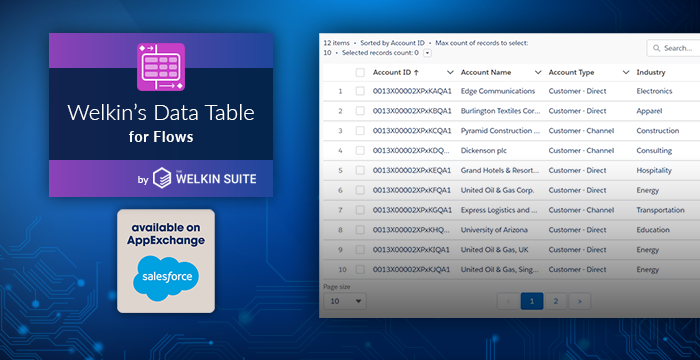Select the United Oil & Gas Corp. checkbox
The image size is (700, 360).
360,190
